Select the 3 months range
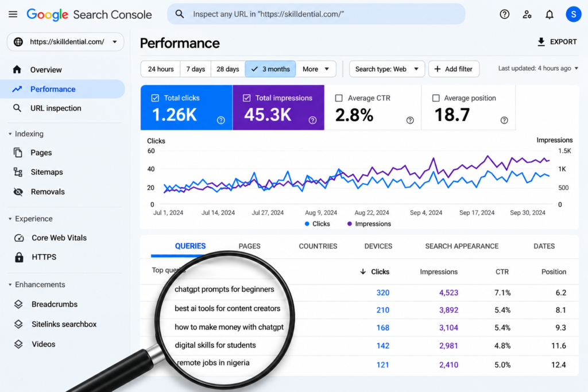Viewport: 588px width, 392px height. coord(270,69)
